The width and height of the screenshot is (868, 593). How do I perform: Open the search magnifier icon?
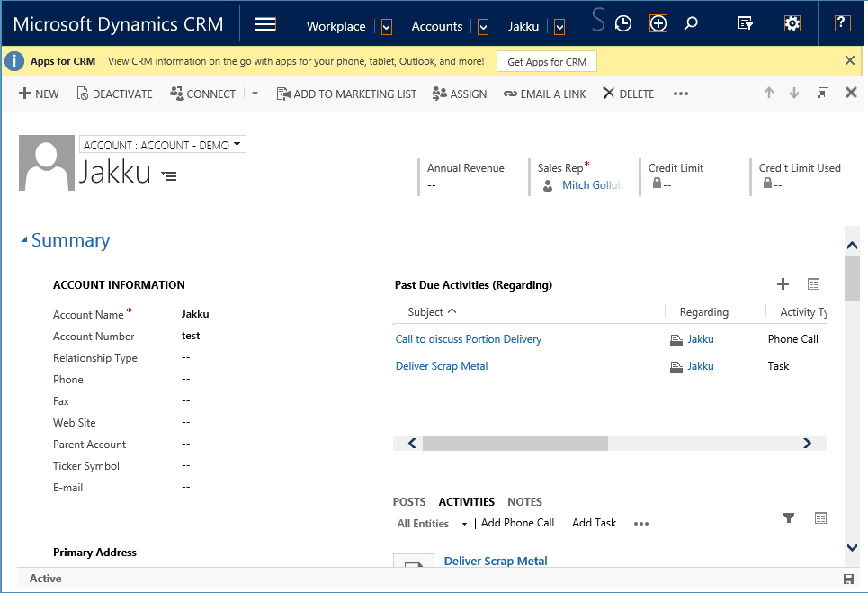[x=691, y=23]
